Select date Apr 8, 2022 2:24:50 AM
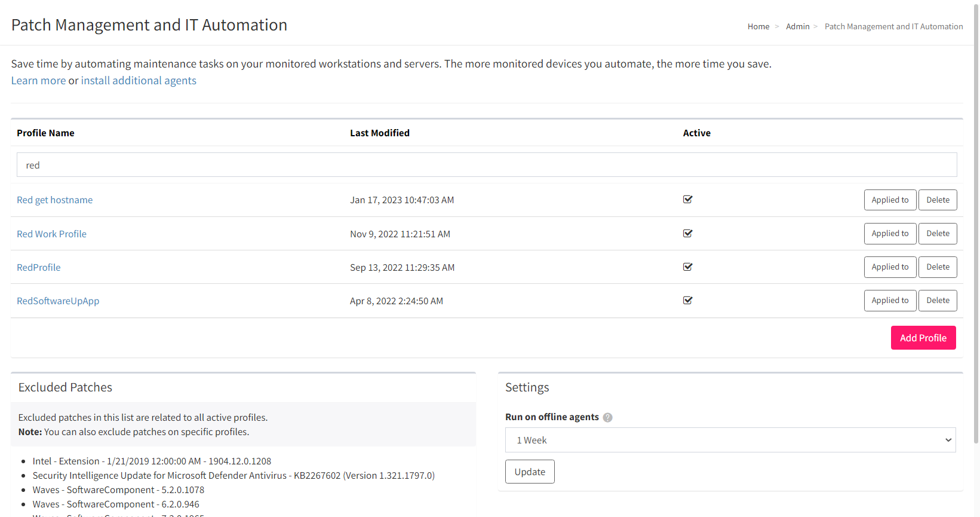The image size is (980, 517). pyautogui.click(x=397, y=301)
